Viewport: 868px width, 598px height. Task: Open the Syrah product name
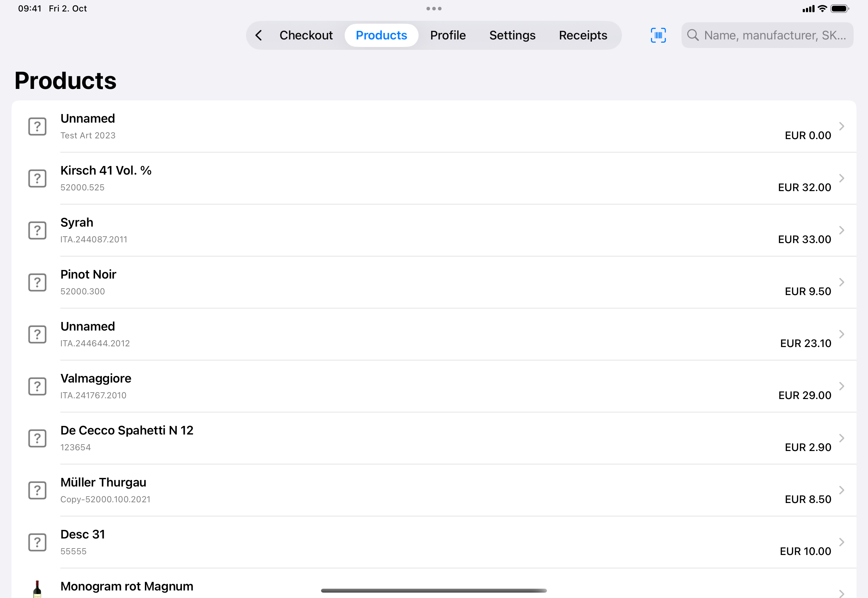pyautogui.click(x=77, y=223)
